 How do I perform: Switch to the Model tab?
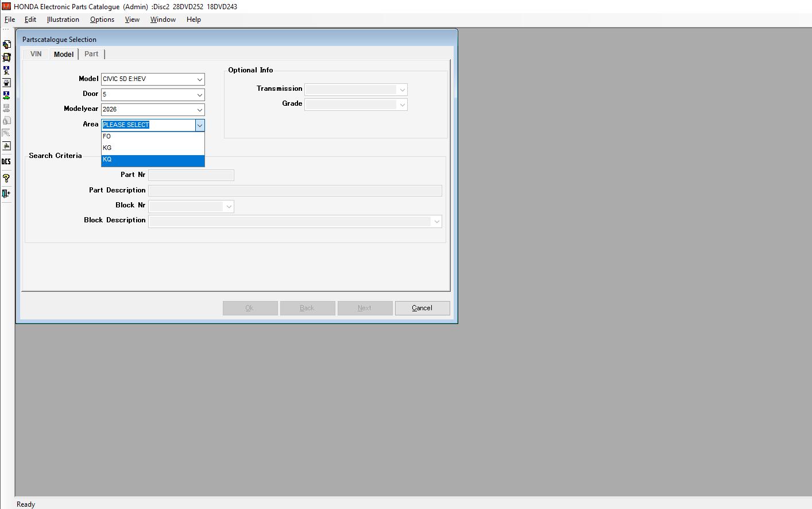[64, 54]
